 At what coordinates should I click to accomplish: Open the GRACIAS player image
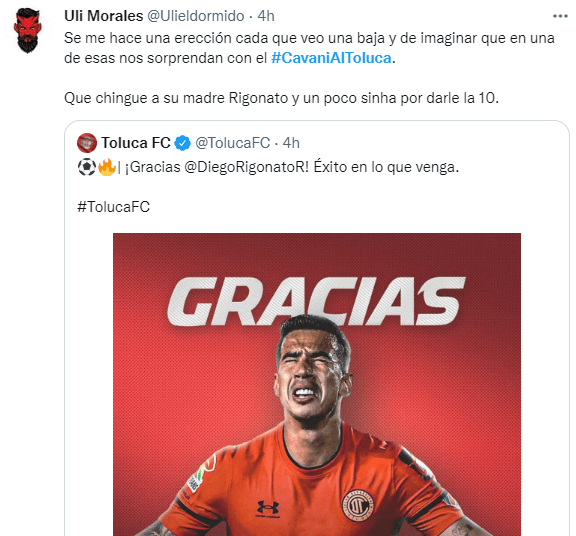[317, 384]
